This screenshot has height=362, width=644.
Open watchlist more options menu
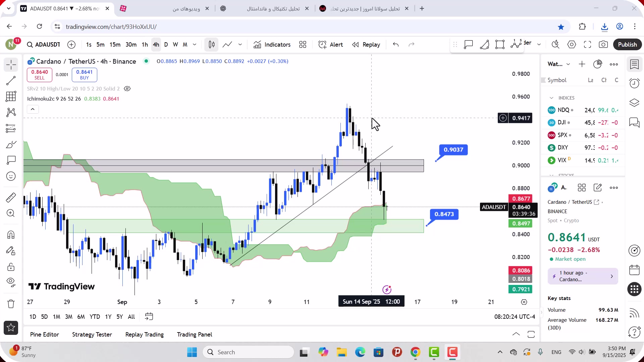point(614,64)
